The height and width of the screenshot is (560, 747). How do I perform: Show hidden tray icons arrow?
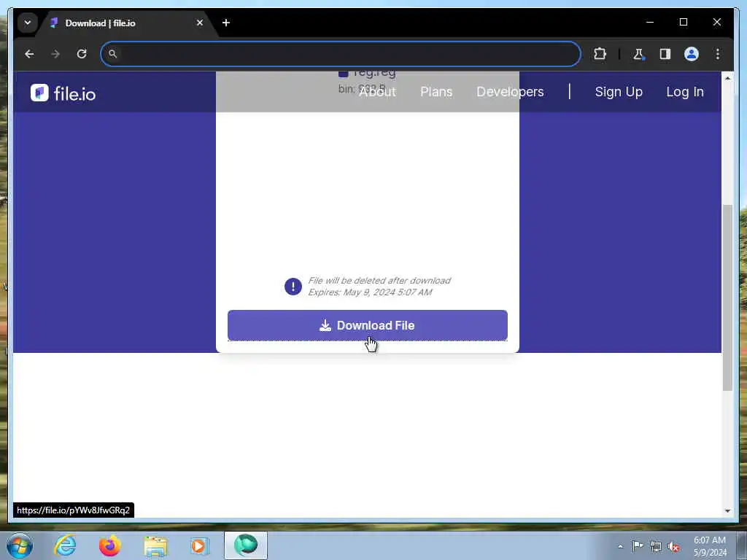620,546
